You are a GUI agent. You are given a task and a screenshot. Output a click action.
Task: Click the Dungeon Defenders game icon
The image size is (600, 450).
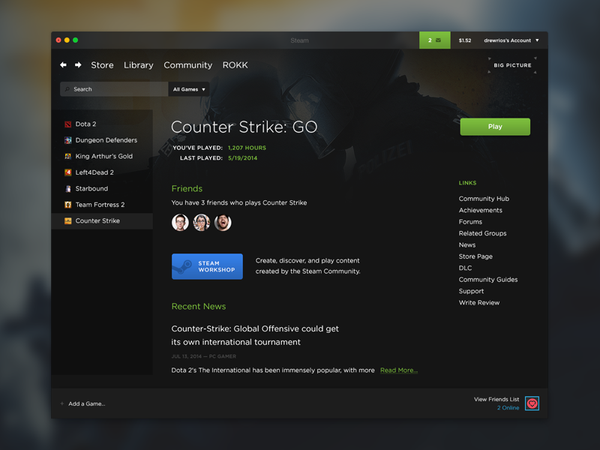pyautogui.click(x=68, y=140)
